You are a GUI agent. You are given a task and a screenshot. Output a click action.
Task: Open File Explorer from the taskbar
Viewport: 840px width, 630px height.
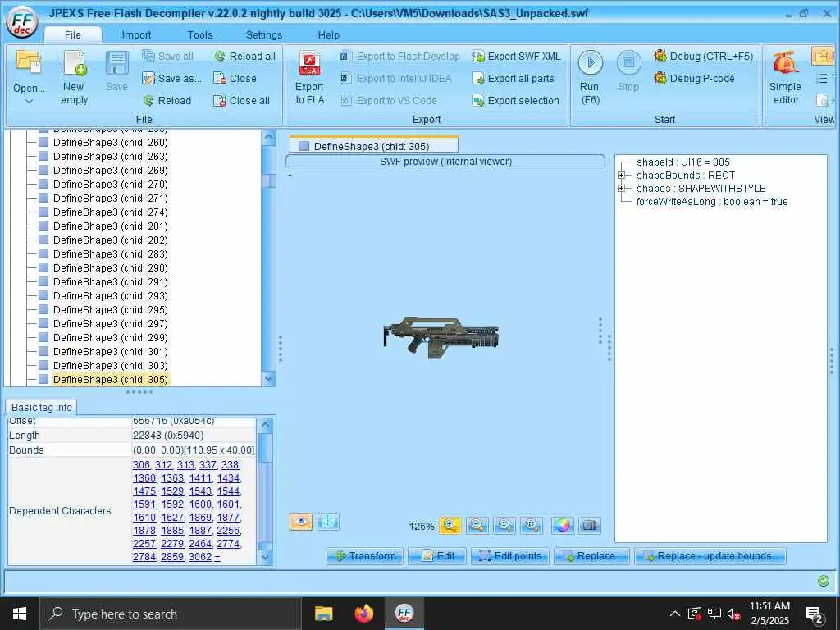323,614
